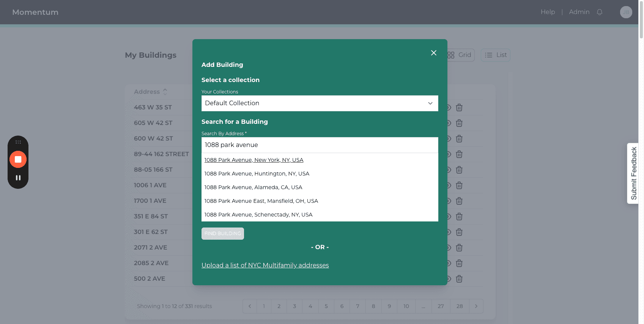The width and height of the screenshot is (644, 324).
Task: Click the 88-05 166 ST address
Action: [x=153, y=170]
